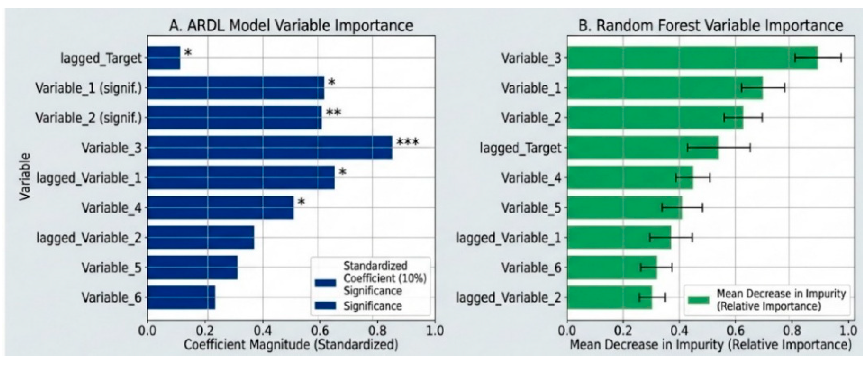Image resolution: width=868 pixels, height=365 pixels.
Task: Click the lagged_Variable_2 green bar
Action: (x=610, y=297)
